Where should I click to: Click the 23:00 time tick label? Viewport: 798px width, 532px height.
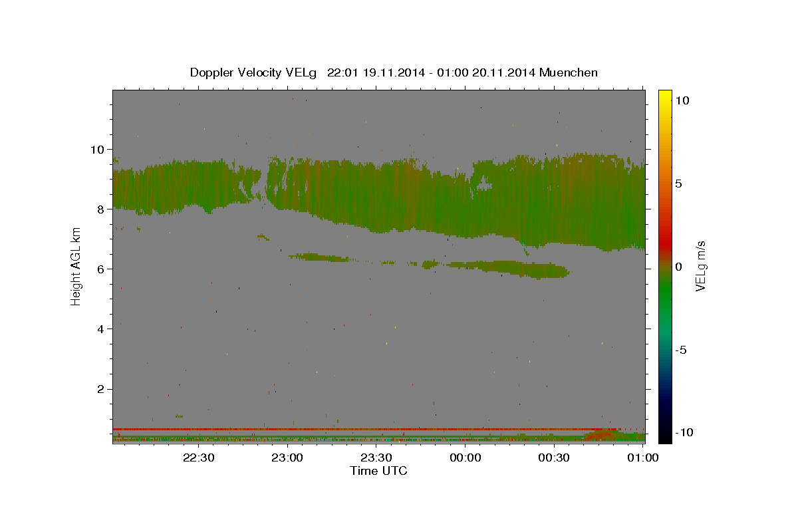287,458
